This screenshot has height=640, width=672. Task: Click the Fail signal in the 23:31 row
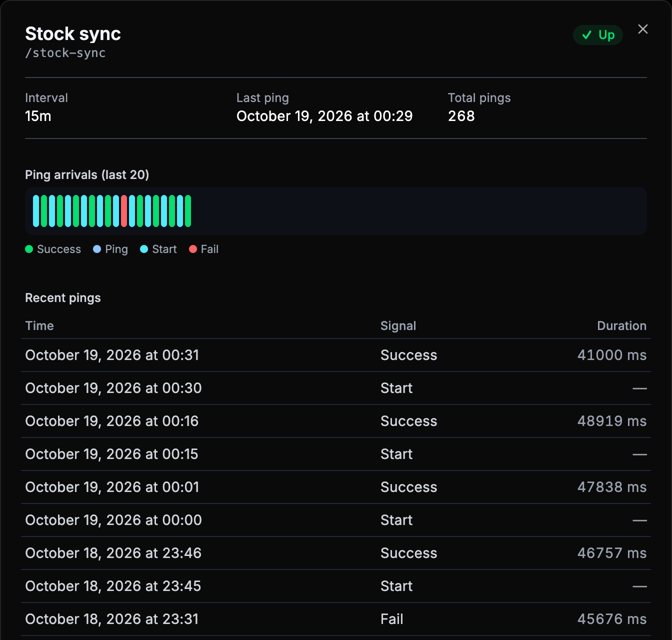pyautogui.click(x=392, y=619)
